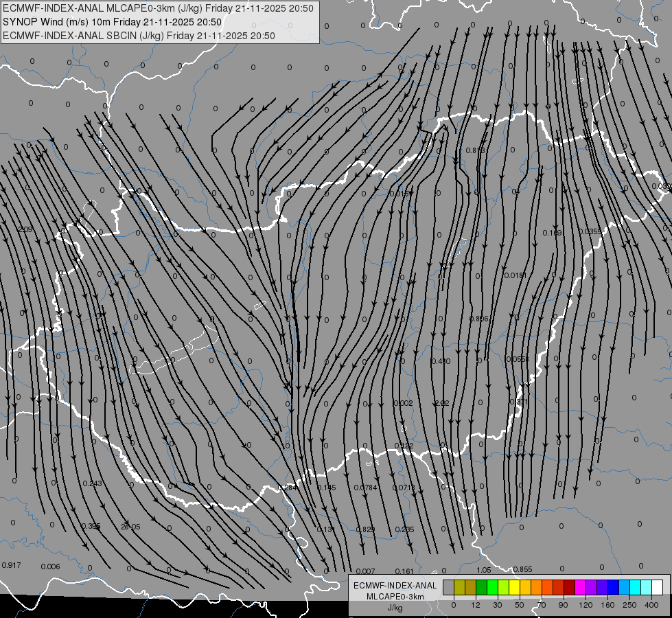Select the pure blue legend swatch

(614, 587)
